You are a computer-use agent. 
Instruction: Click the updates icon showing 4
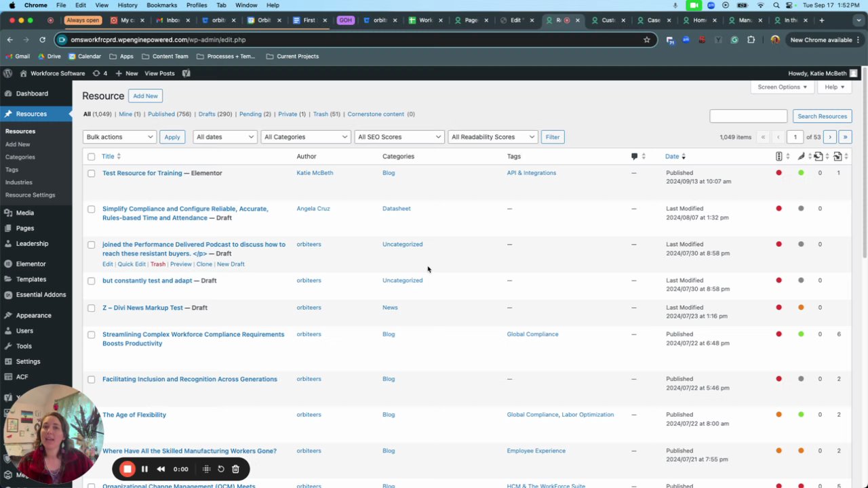click(100, 73)
